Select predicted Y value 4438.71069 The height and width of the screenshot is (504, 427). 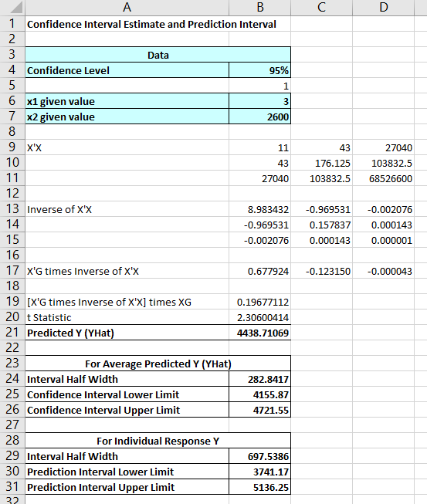(x=259, y=333)
